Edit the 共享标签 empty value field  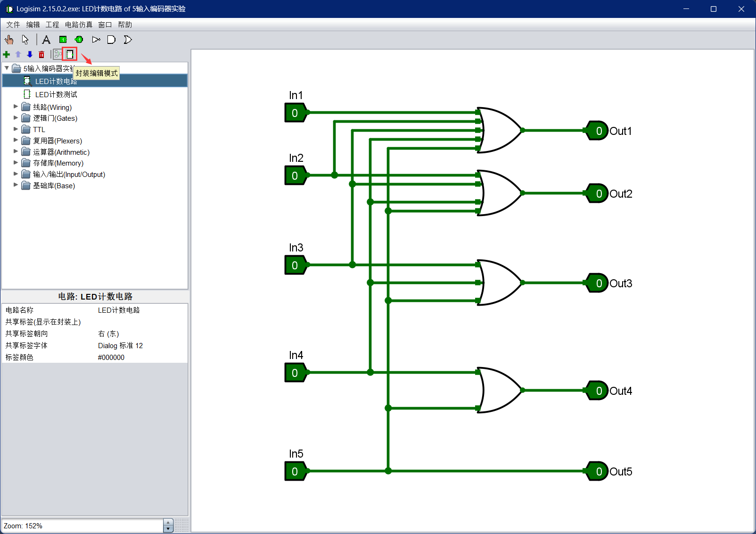pos(142,322)
